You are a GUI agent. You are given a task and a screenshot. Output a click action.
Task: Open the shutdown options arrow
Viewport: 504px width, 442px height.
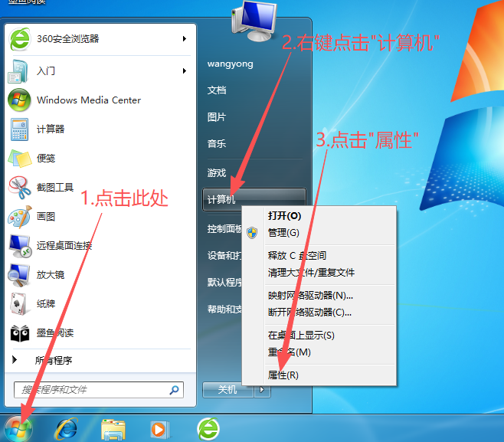point(262,390)
